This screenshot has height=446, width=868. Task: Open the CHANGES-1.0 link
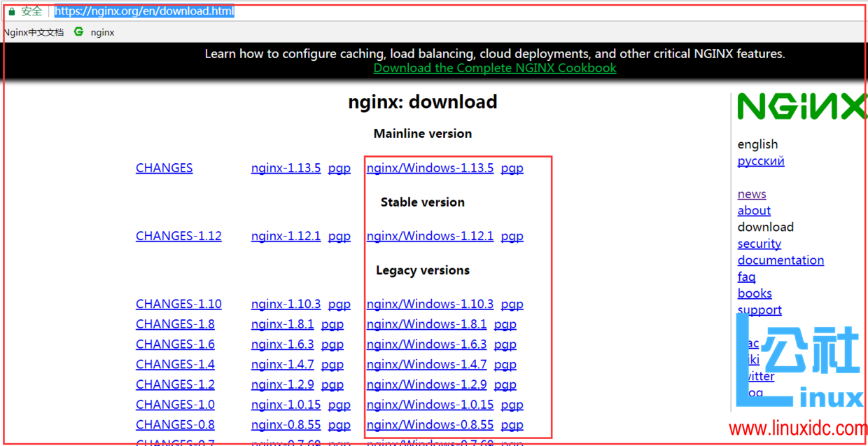click(175, 405)
